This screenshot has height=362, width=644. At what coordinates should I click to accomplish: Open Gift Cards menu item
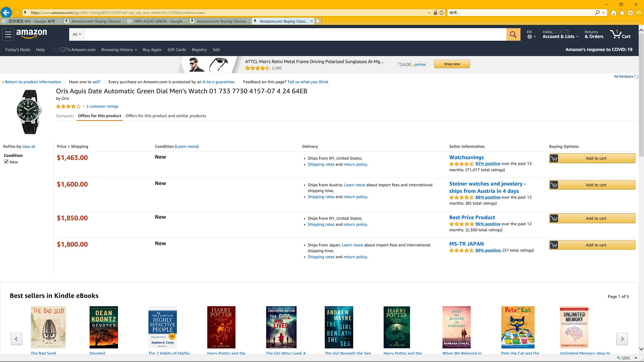pos(177,50)
